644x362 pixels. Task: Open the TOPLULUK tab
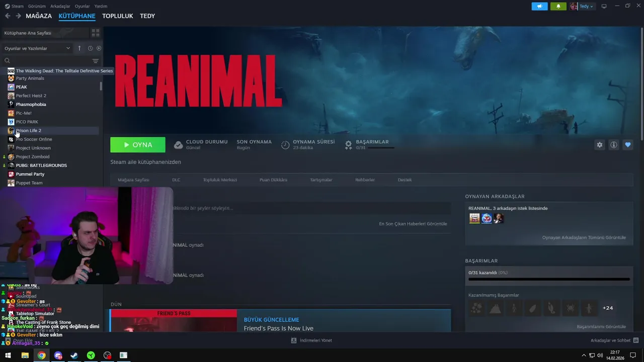click(x=118, y=16)
